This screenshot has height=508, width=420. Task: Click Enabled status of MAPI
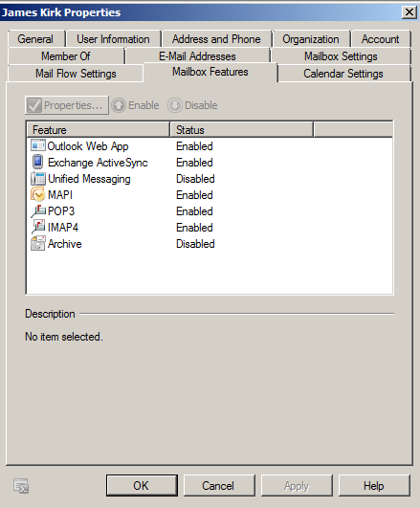pos(194,195)
